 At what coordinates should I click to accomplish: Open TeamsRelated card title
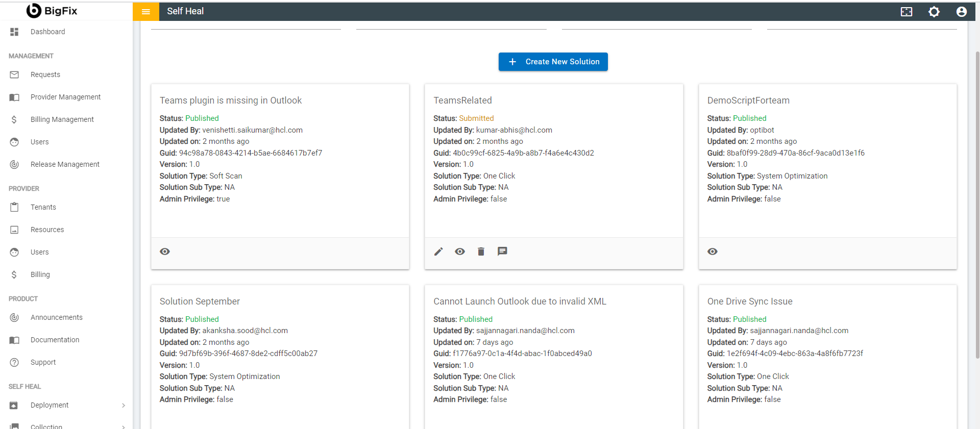coord(463,100)
